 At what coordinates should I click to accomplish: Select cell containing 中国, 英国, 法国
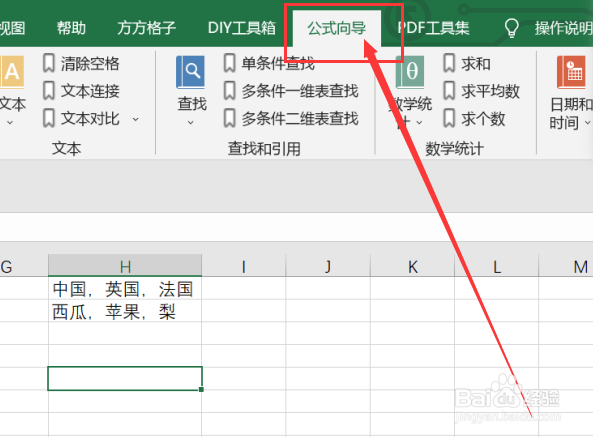pyautogui.click(x=125, y=288)
